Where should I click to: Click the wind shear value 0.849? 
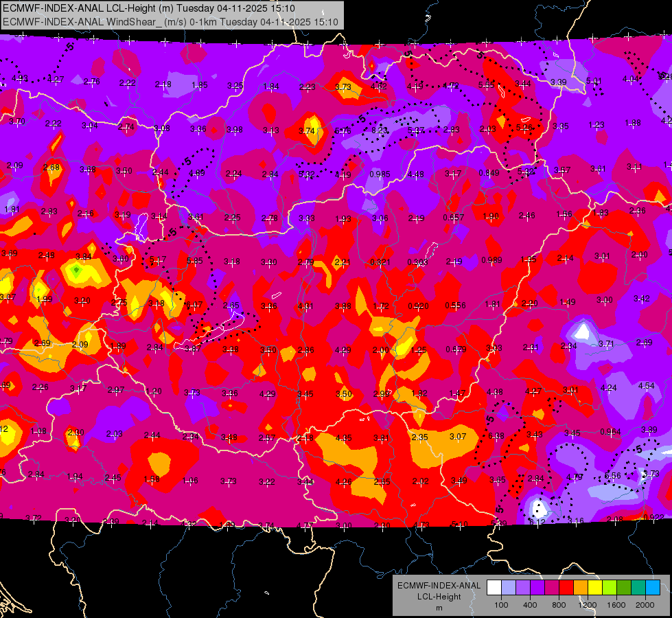pos(489,173)
